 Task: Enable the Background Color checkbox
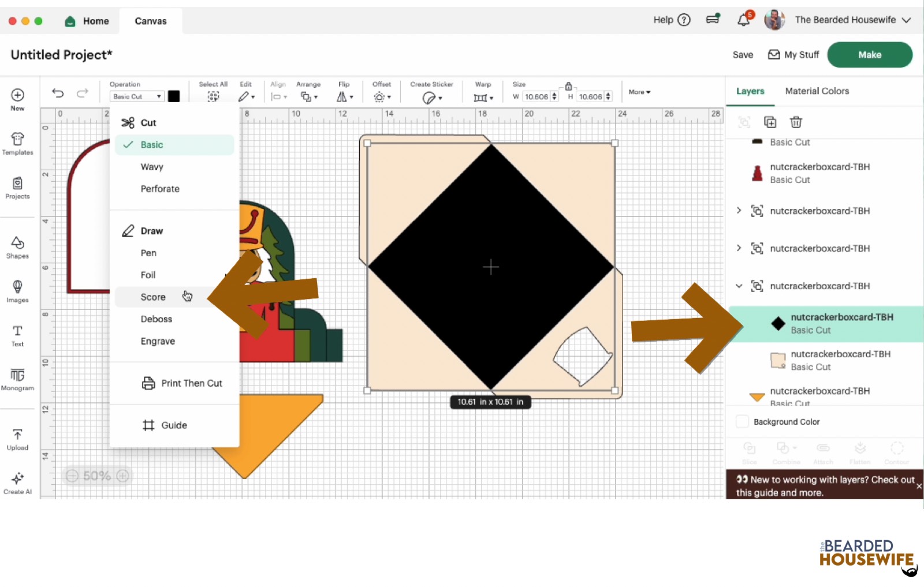tap(743, 422)
